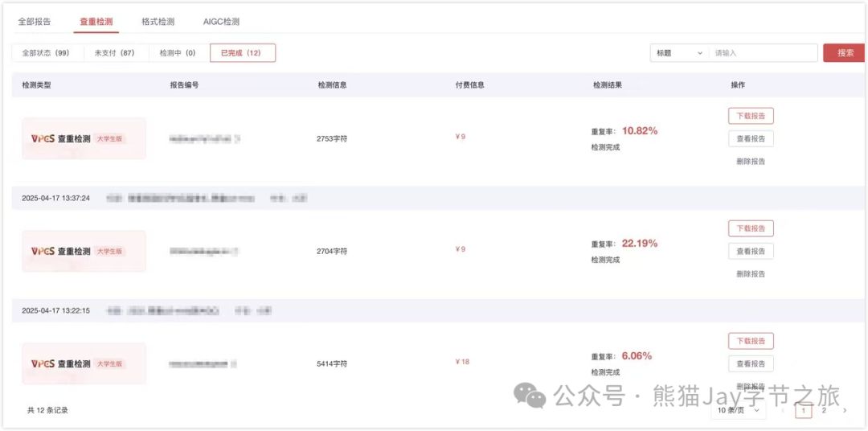Go to the next page arrow
The height and width of the screenshot is (431, 868).
(844, 411)
